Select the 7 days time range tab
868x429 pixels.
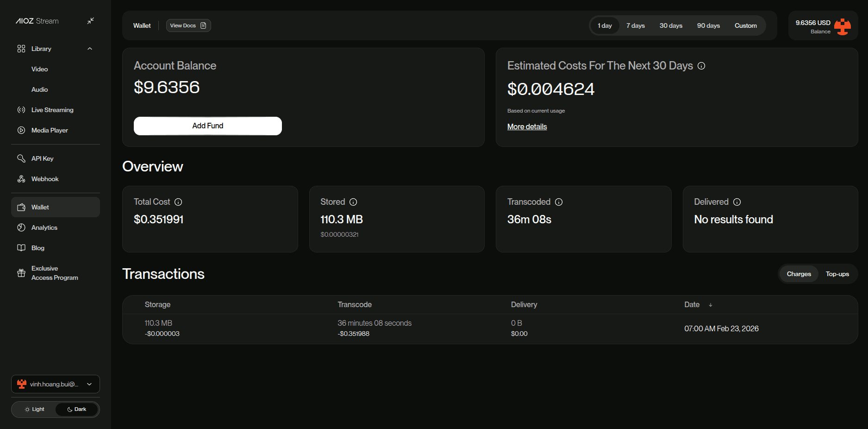[635, 25]
